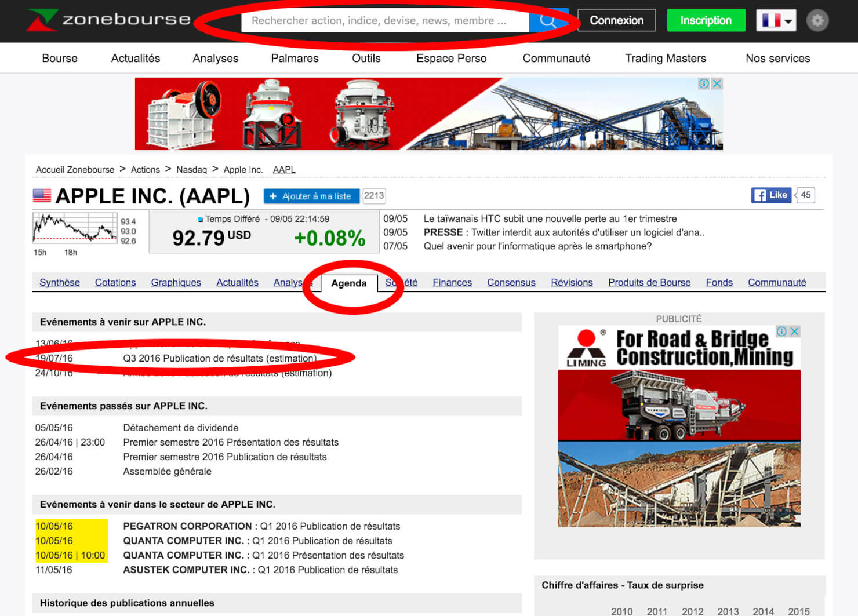Screen dimensions: 858x616
Task: Click the 45 likes counter
Action: tap(806, 195)
